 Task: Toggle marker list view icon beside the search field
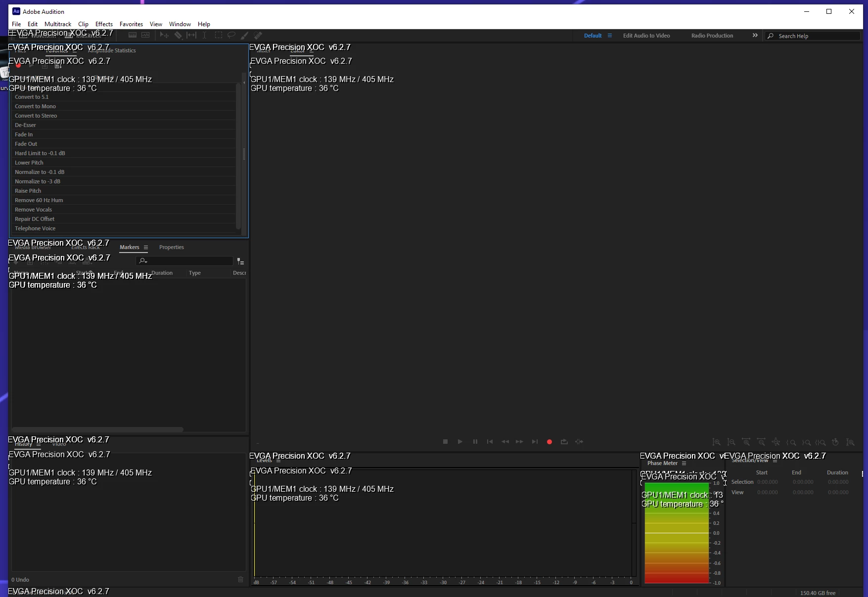240,261
